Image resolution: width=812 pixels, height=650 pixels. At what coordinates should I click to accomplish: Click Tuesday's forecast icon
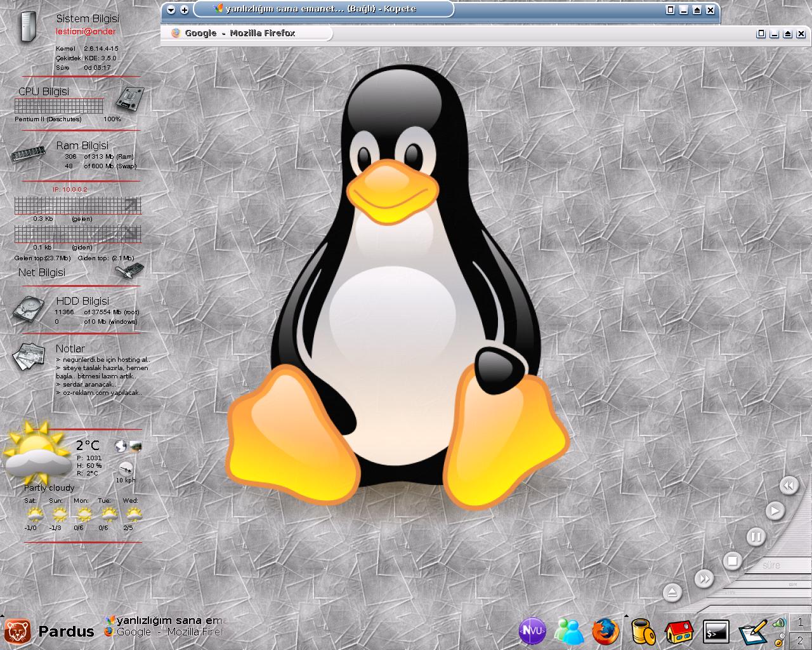click(x=108, y=514)
